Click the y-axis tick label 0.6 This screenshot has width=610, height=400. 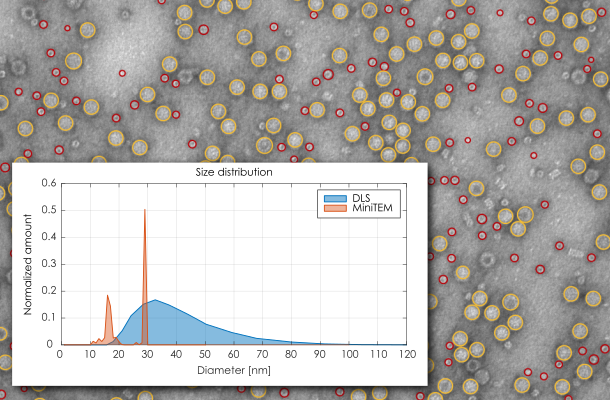pyautogui.click(x=47, y=185)
